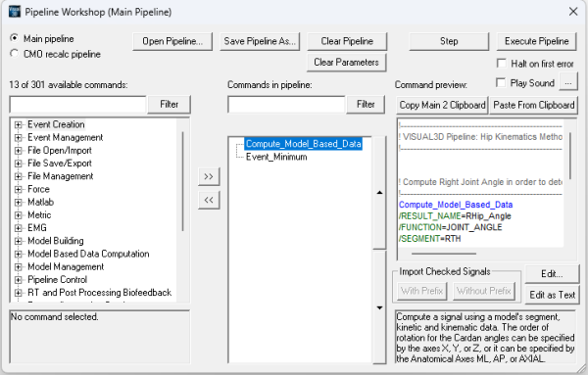Expand the Model Based Data Computation node
Viewport: 588px width, 375px height.
point(18,254)
